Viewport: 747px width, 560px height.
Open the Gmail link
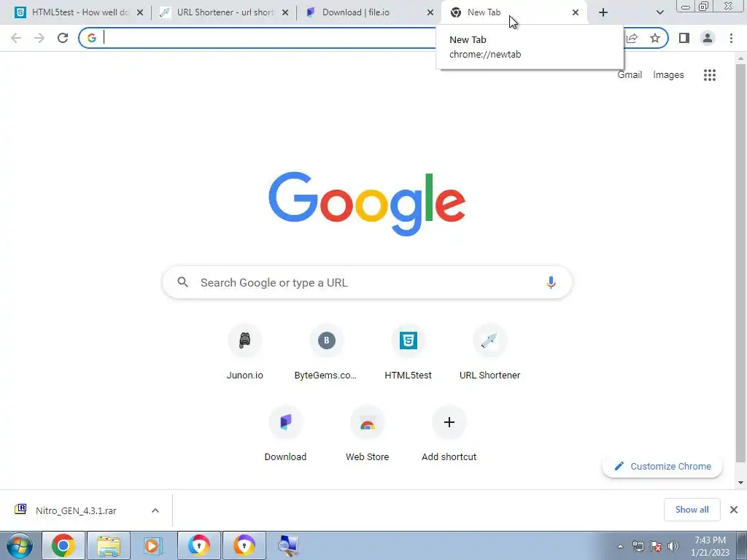(x=630, y=75)
